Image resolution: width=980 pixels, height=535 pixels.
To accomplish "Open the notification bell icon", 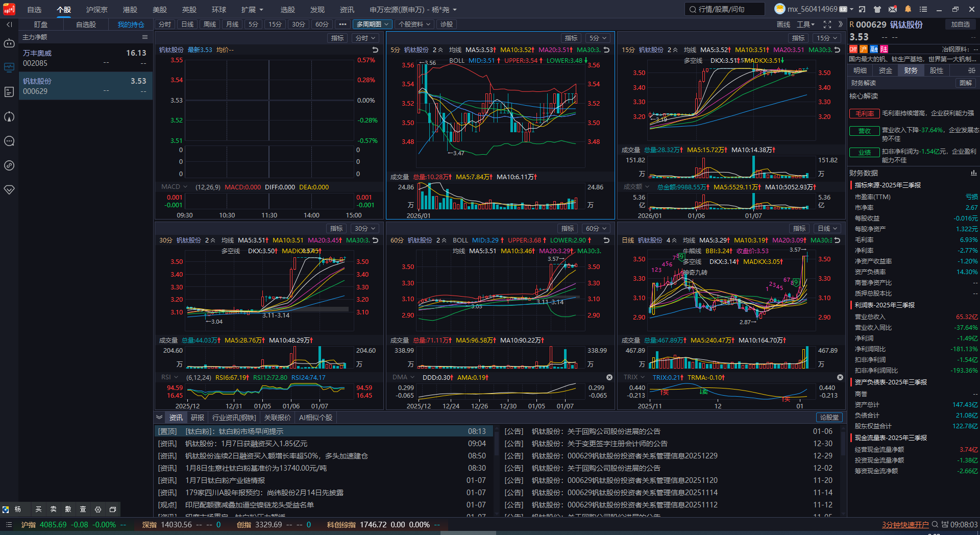I will point(908,9).
